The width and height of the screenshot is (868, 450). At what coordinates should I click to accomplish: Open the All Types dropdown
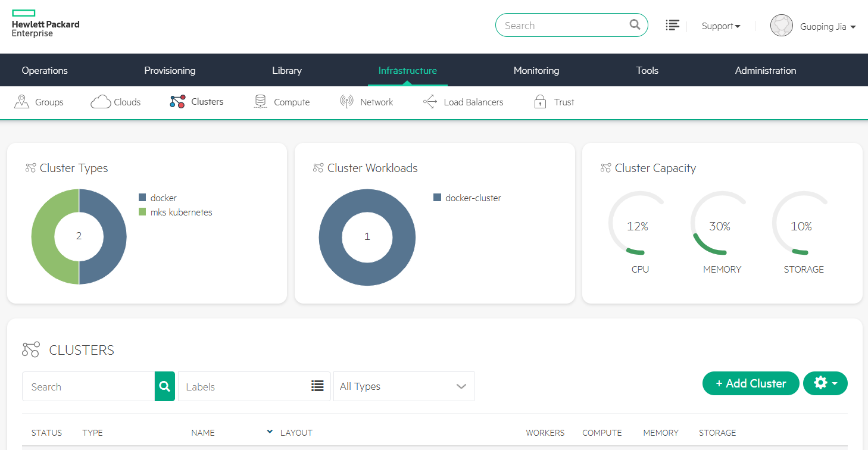click(x=404, y=386)
